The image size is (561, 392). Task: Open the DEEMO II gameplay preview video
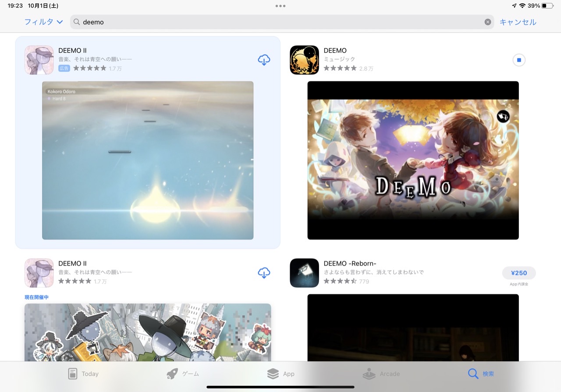[x=148, y=160]
